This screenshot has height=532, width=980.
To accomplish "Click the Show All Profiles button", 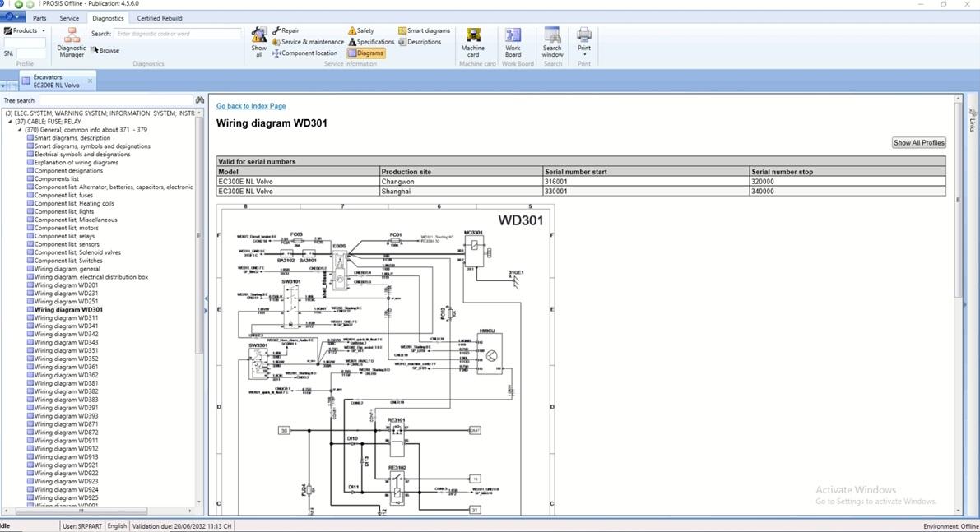I will point(918,142).
